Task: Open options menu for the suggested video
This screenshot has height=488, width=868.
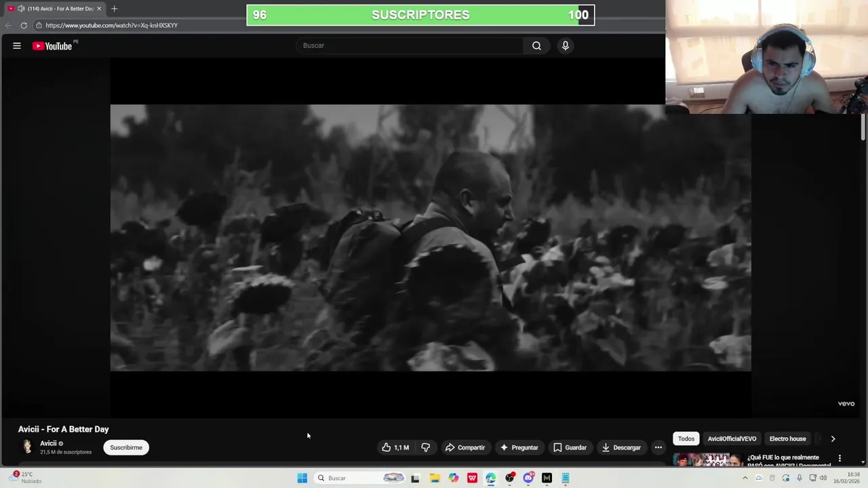Action: pyautogui.click(x=840, y=458)
